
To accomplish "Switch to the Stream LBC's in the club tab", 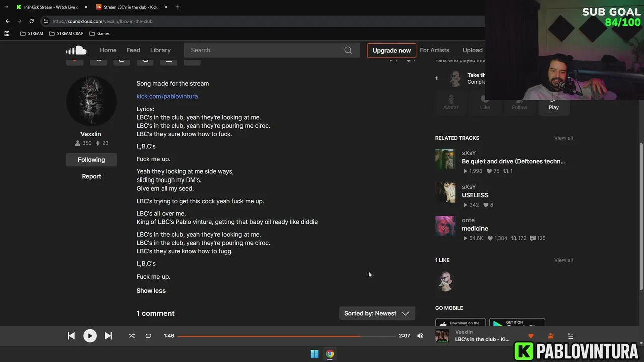I will coord(131,7).
